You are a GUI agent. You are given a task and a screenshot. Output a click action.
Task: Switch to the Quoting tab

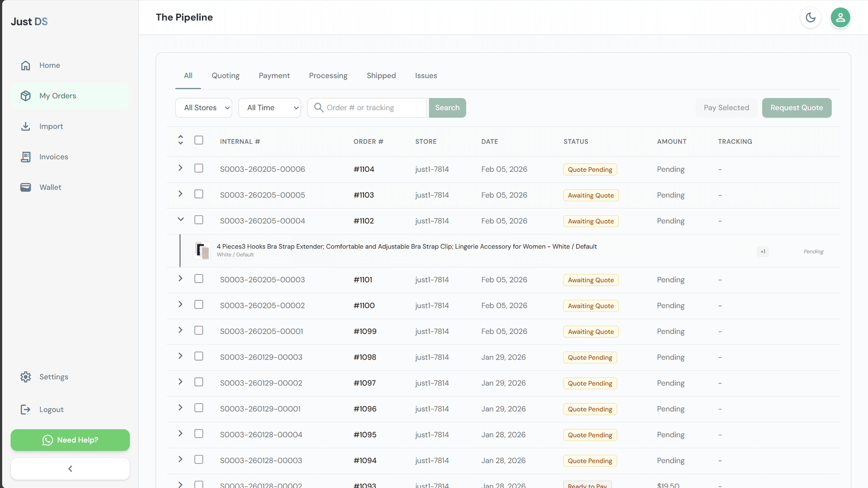226,76
